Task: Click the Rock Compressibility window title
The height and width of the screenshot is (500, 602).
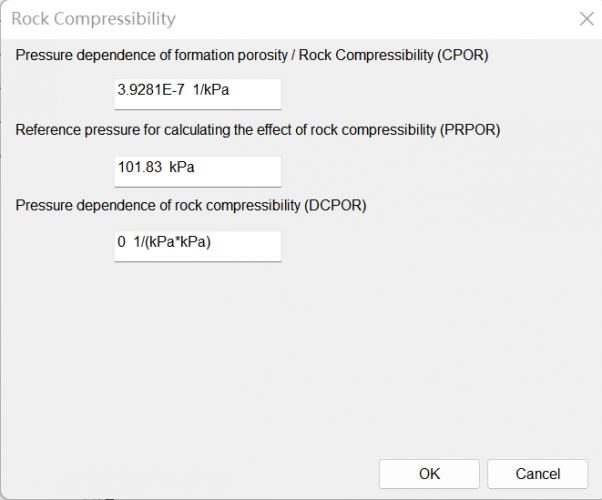Action: (x=93, y=19)
